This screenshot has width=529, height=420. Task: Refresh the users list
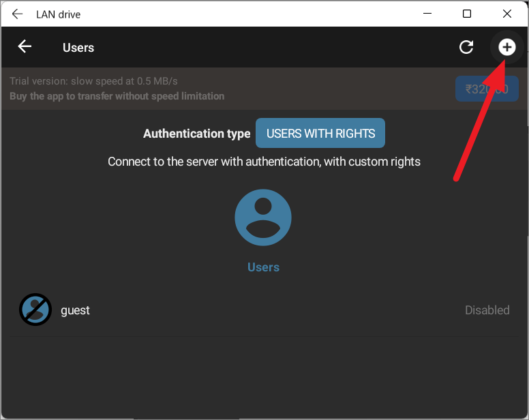(x=466, y=47)
